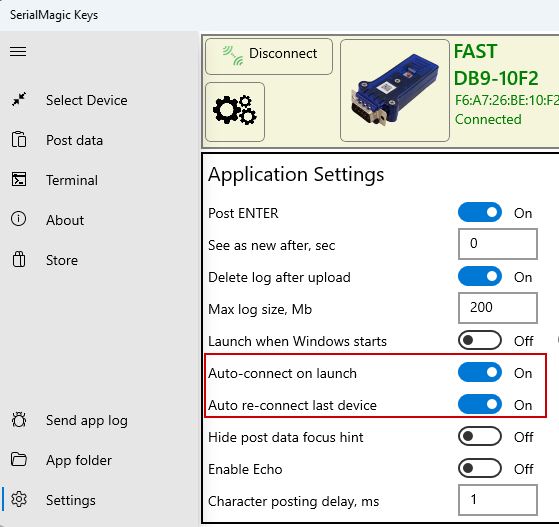
Task: Click the Store bag icon
Action: point(19,259)
